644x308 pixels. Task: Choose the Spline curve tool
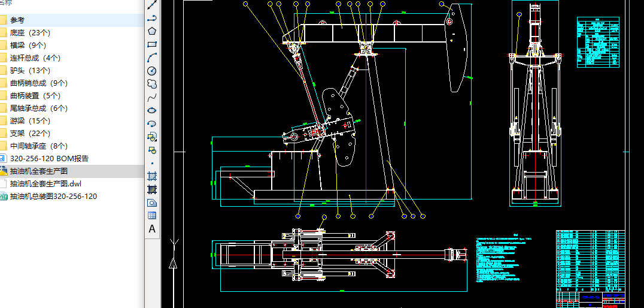coord(152,97)
